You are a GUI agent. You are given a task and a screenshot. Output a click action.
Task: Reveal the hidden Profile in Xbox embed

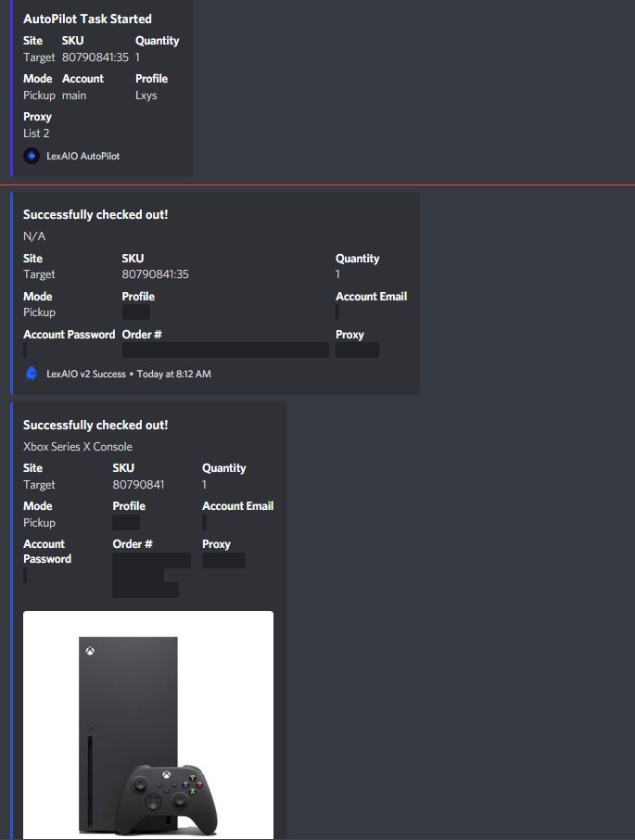126,522
